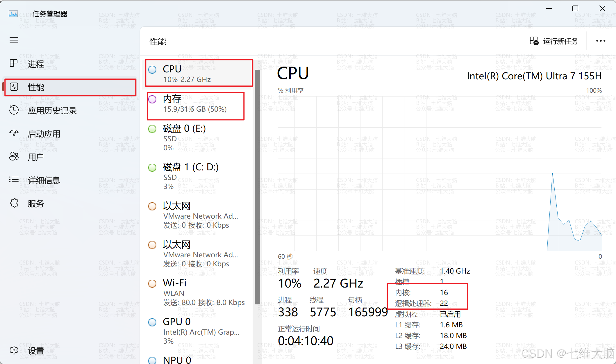
Task: Open the 进程 (Processes) page icon
Action: point(14,63)
